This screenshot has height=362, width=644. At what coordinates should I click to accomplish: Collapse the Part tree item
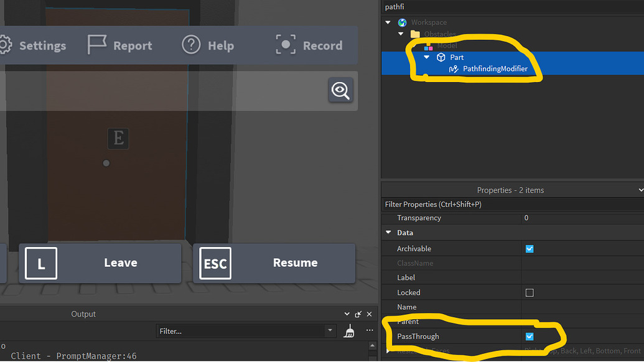point(427,57)
